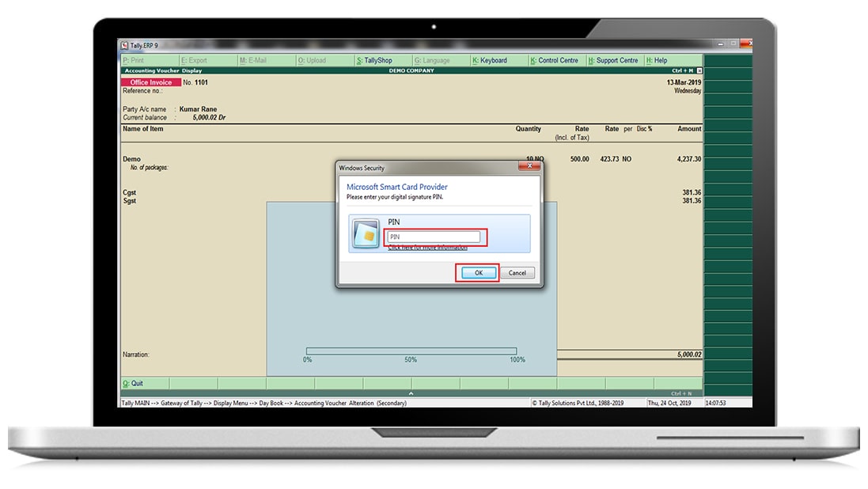Open the Export menu
This screenshot has height=489, width=868.
pos(208,60)
